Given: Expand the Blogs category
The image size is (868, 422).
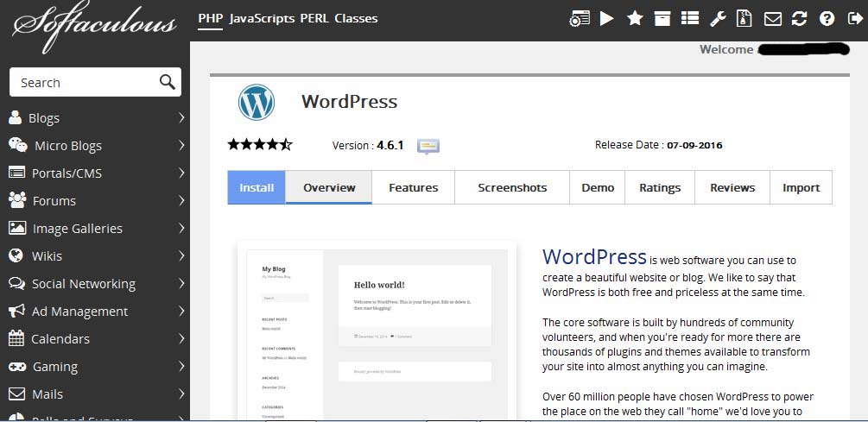Looking at the screenshot, I should pos(94,118).
